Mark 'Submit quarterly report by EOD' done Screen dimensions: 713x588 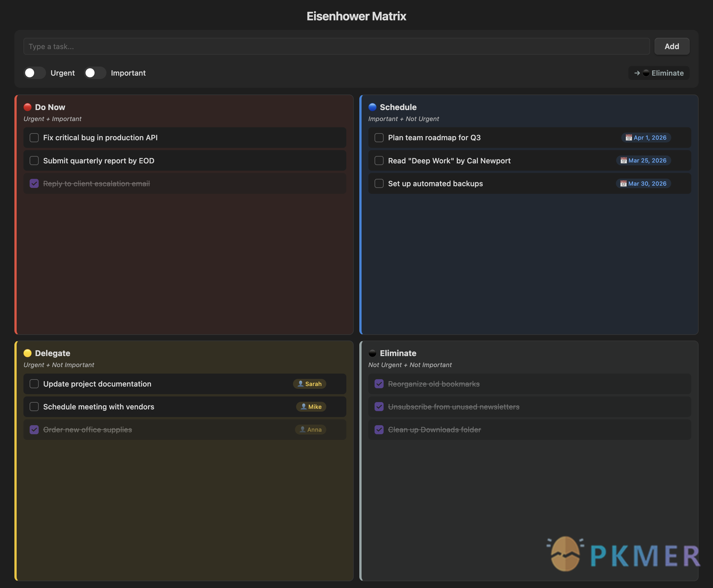tap(34, 161)
